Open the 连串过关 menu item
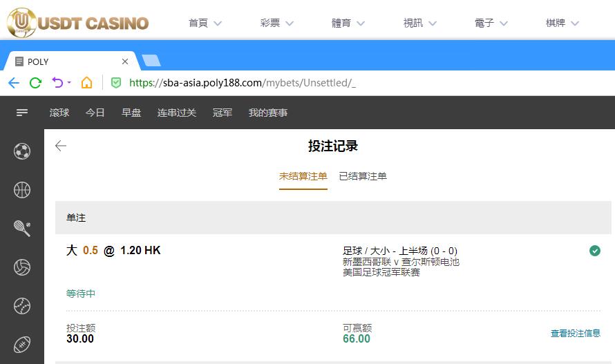 click(x=177, y=113)
